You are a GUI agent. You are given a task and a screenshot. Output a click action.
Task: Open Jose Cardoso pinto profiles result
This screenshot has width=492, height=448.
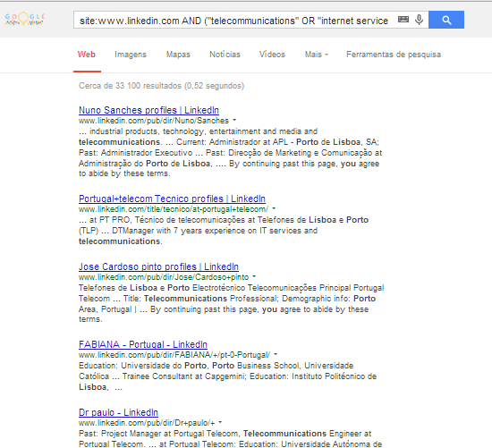(158, 266)
